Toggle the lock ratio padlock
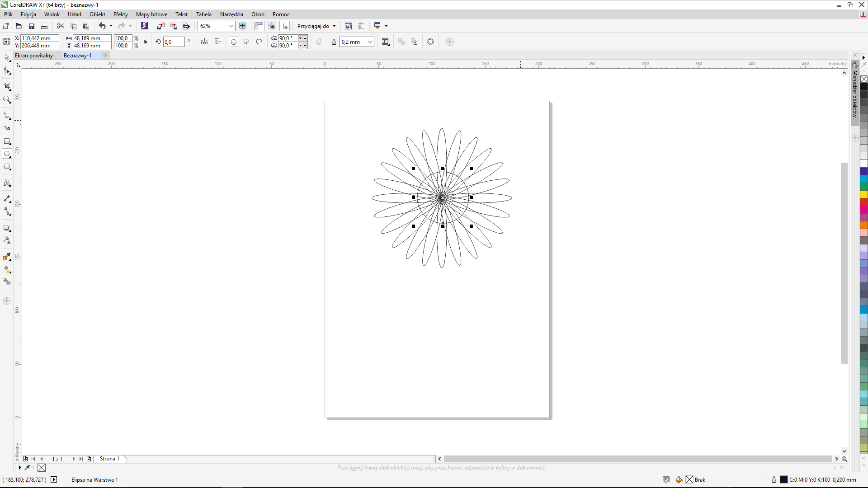This screenshot has height=488, width=868. pyautogui.click(x=145, y=42)
